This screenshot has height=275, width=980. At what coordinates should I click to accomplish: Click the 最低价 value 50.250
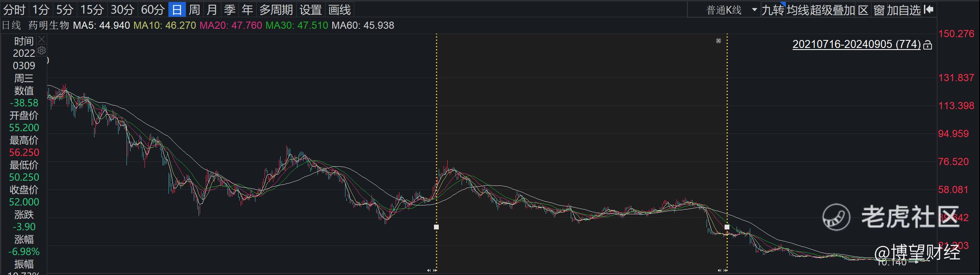[x=24, y=177]
